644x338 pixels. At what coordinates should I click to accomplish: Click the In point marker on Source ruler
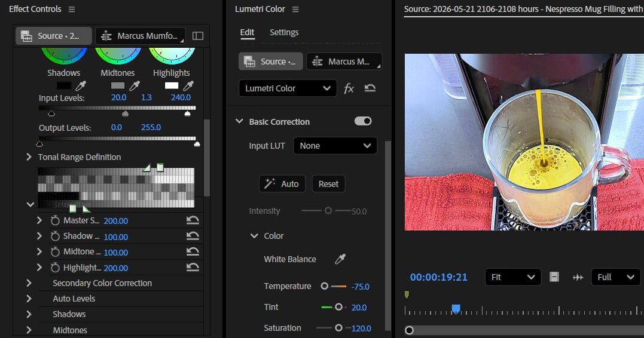click(x=407, y=294)
